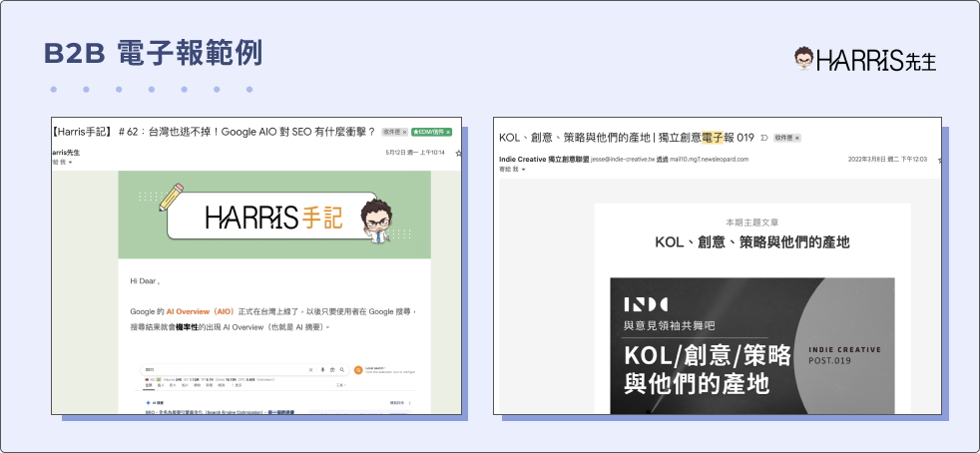This screenshot has height=453, width=980.
Task: Click the Google search screenshot in Harris email
Action: [x=274, y=387]
